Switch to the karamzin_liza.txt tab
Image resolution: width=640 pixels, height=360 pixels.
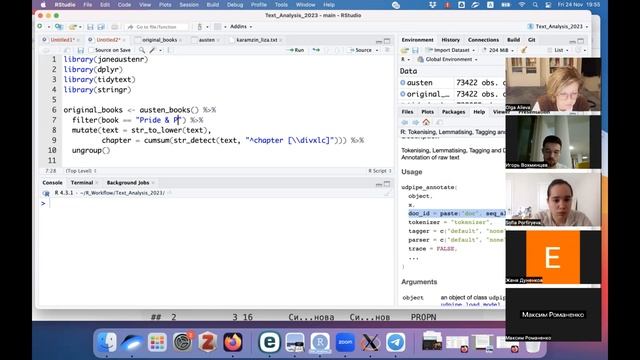point(257,40)
